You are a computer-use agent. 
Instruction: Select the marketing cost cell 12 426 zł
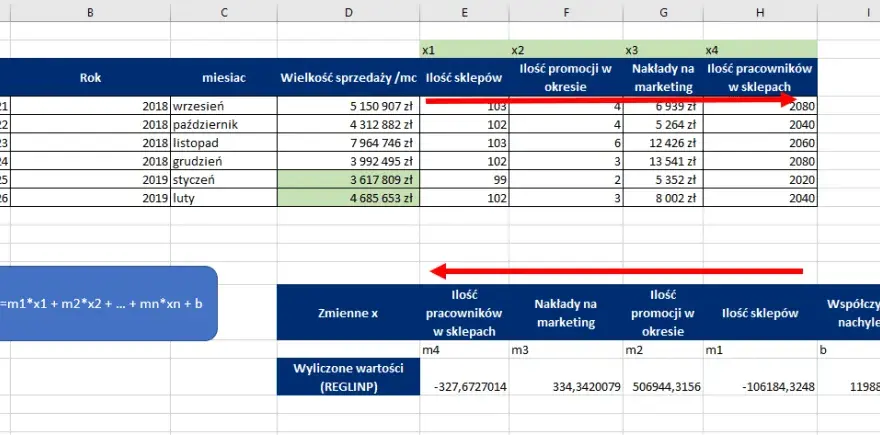pos(663,143)
